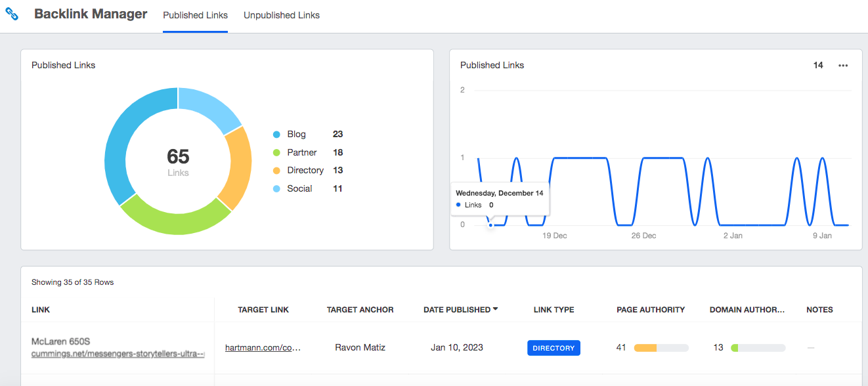Viewport: 868px width, 386px height.
Task: Toggle the Social category in the donut legend
Action: point(299,188)
